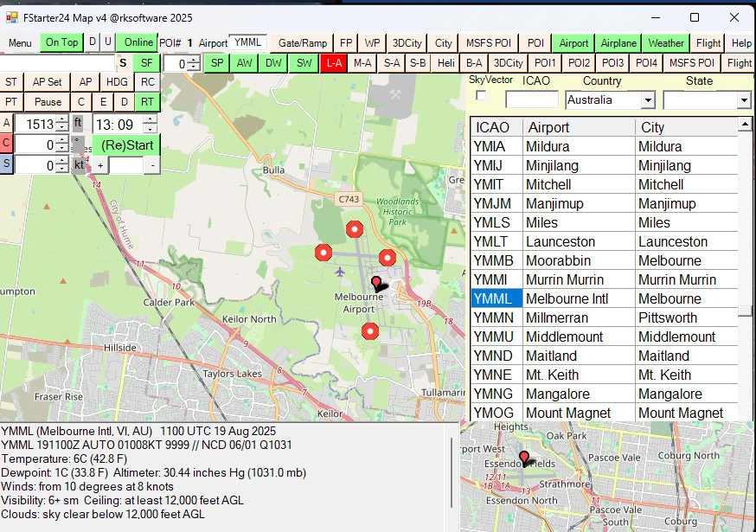The width and height of the screenshot is (756, 532).
Task: Click the DW mode button
Action: pyautogui.click(x=274, y=62)
